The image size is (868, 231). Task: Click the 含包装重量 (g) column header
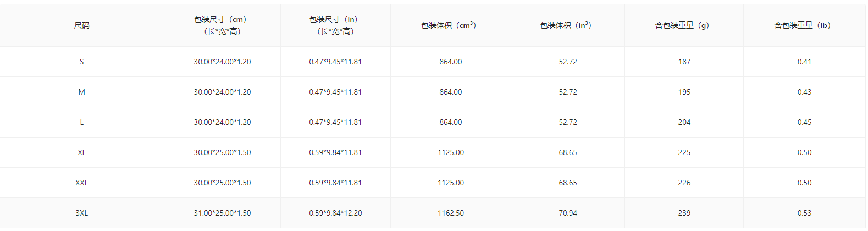coord(684,25)
